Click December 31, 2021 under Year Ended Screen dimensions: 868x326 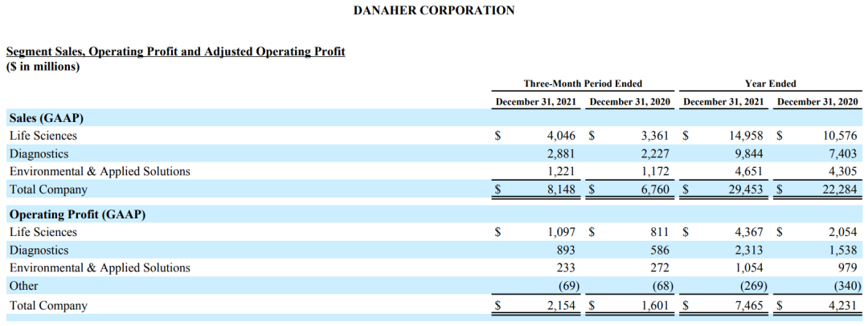tap(723, 102)
